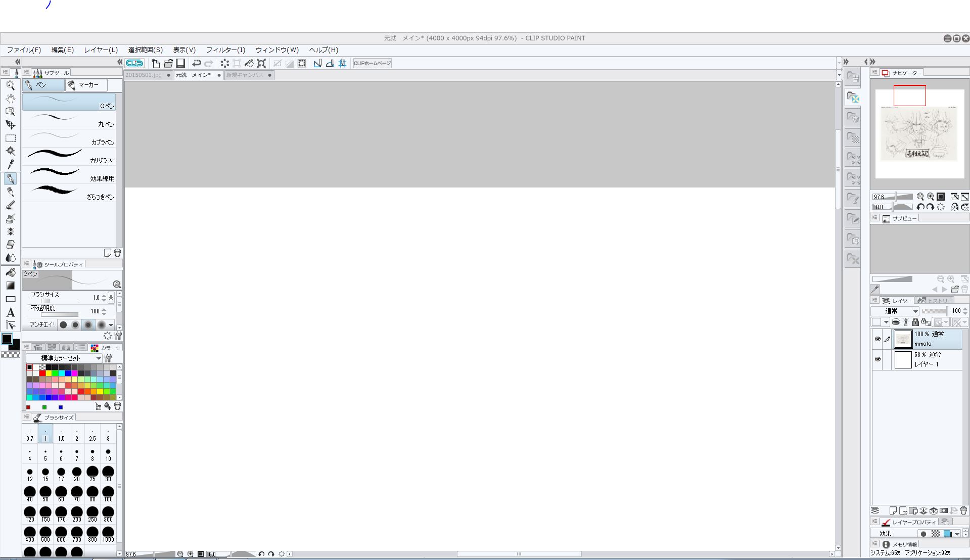The height and width of the screenshot is (560, 970).
Task: Select the Pencil tool in the tool palette
Action: click(x=10, y=192)
